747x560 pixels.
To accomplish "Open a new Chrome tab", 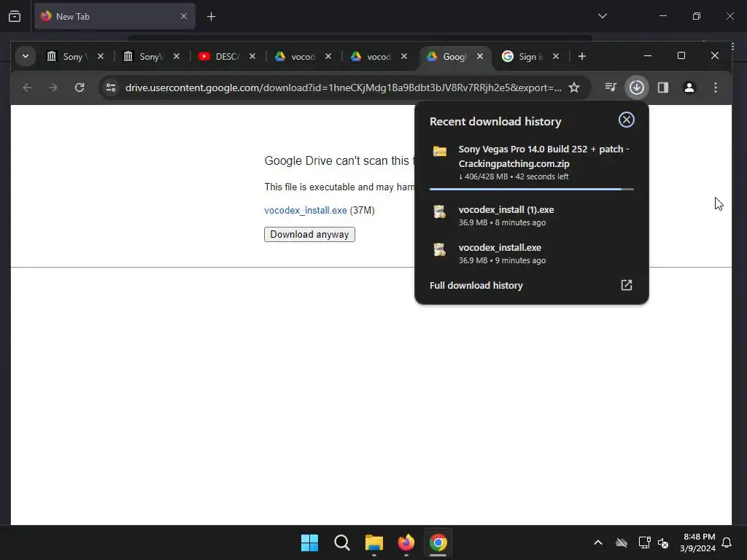I will click(x=581, y=56).
